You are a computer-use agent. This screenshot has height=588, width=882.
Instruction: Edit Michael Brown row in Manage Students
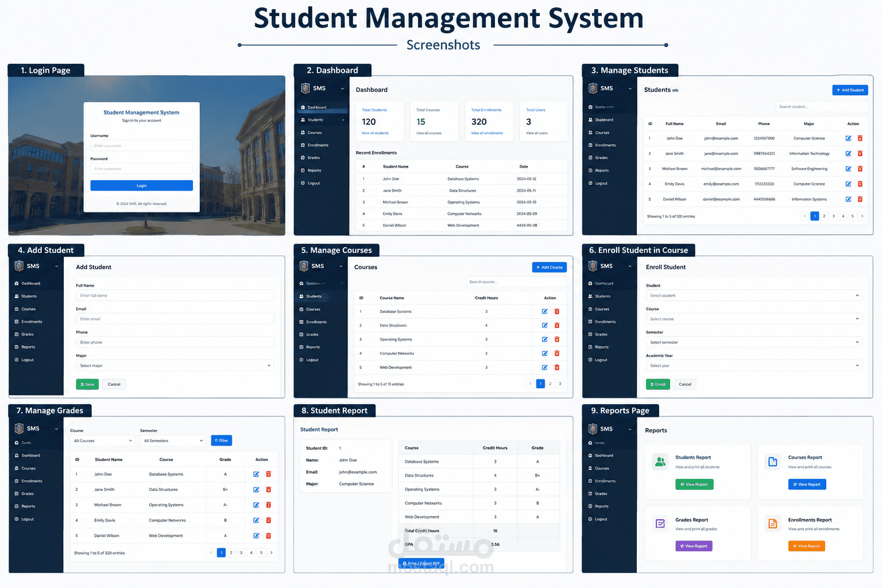tap(848, 169)
